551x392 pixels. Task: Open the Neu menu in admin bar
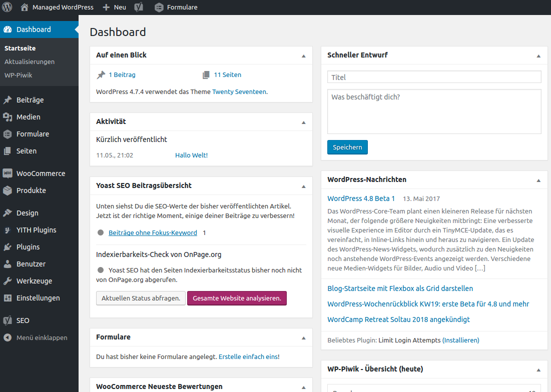click(x=120, y=7)
